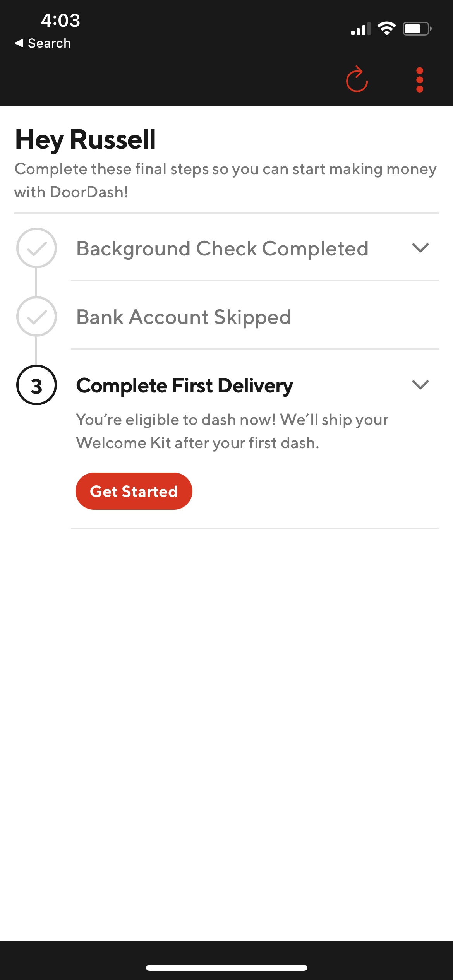Tap the 4:03 clock in status bar
This screenshot has width=453, height=980.
[60, 21]
